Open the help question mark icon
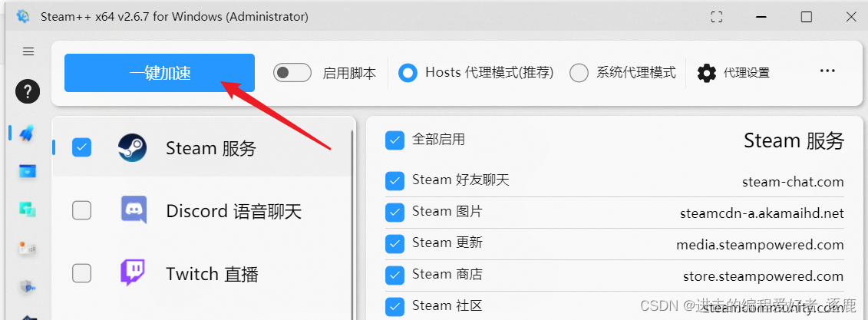The image size is (868, 320). coord(28,91)
